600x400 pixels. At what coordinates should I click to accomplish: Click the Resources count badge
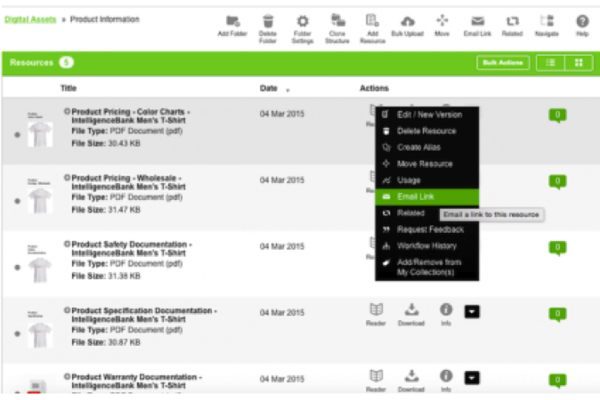66,62
